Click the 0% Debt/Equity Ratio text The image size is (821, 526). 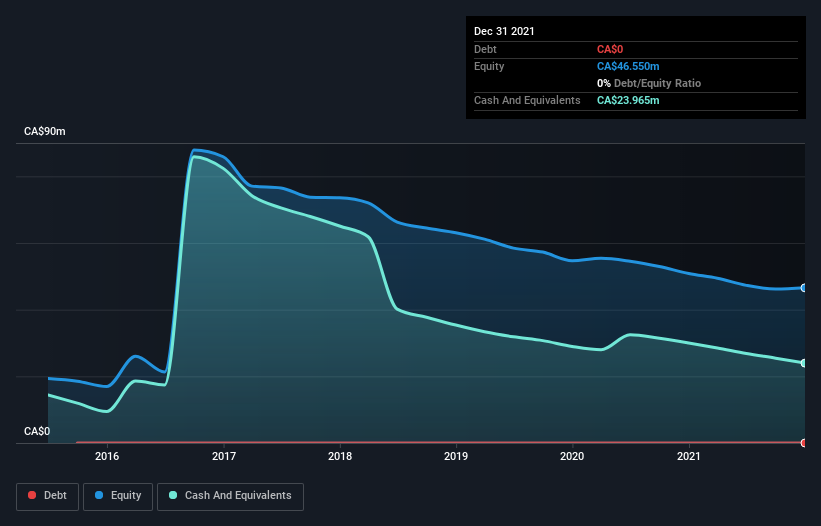(649, 83)
